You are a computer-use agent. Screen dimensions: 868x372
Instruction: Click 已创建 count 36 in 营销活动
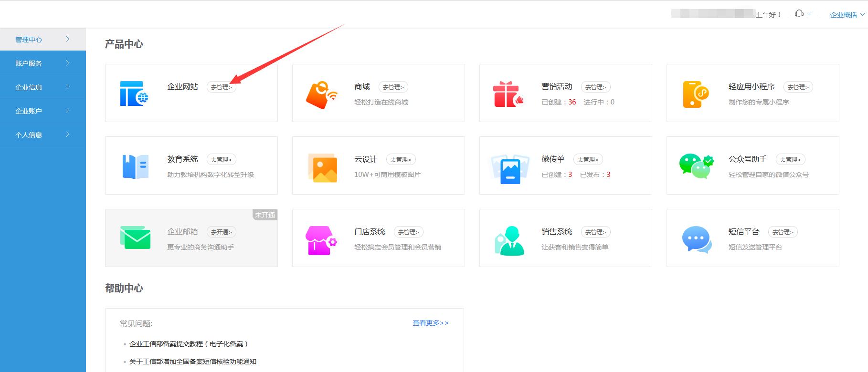(572, 102)
